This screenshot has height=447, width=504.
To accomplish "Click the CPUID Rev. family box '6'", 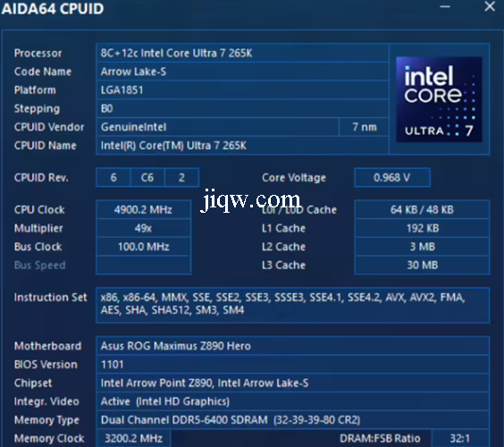I will coord(113,178).
